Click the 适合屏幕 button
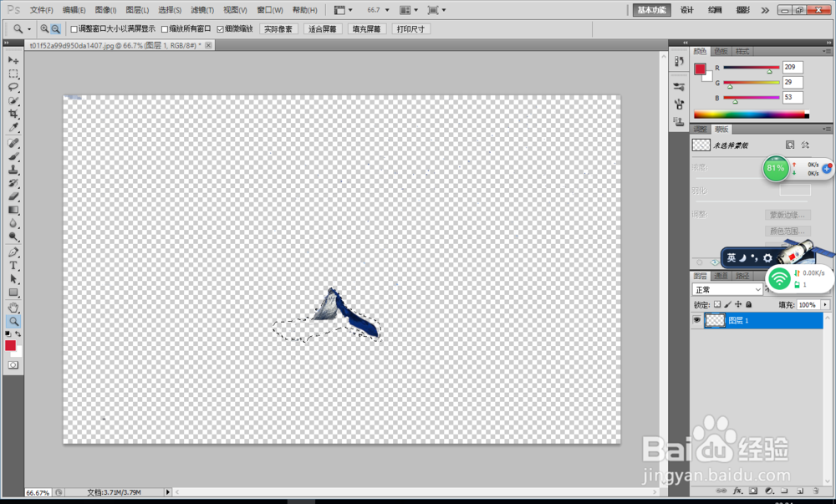 tap(322, 28)
